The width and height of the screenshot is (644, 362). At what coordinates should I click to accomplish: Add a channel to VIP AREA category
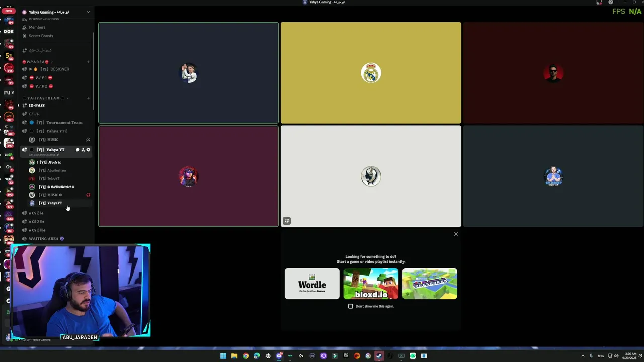[x=88, y=62]
